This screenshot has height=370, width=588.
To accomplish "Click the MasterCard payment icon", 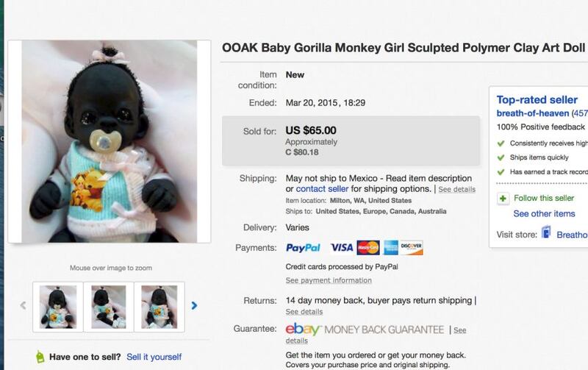I will [x=368, y=248].
